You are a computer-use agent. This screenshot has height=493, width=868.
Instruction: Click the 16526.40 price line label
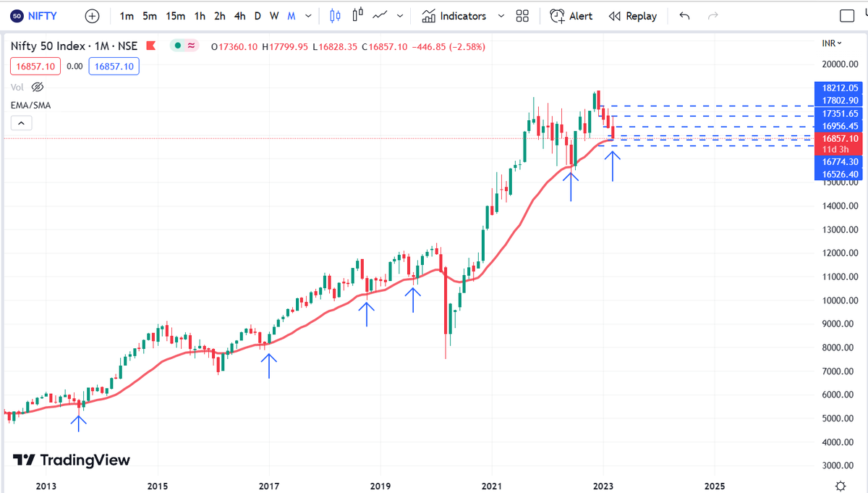[840, 174]
